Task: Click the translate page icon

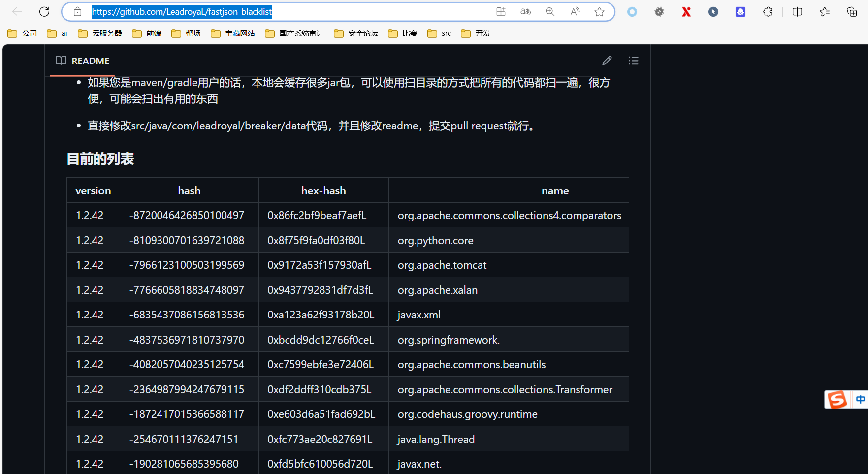Action: [525, 12]
